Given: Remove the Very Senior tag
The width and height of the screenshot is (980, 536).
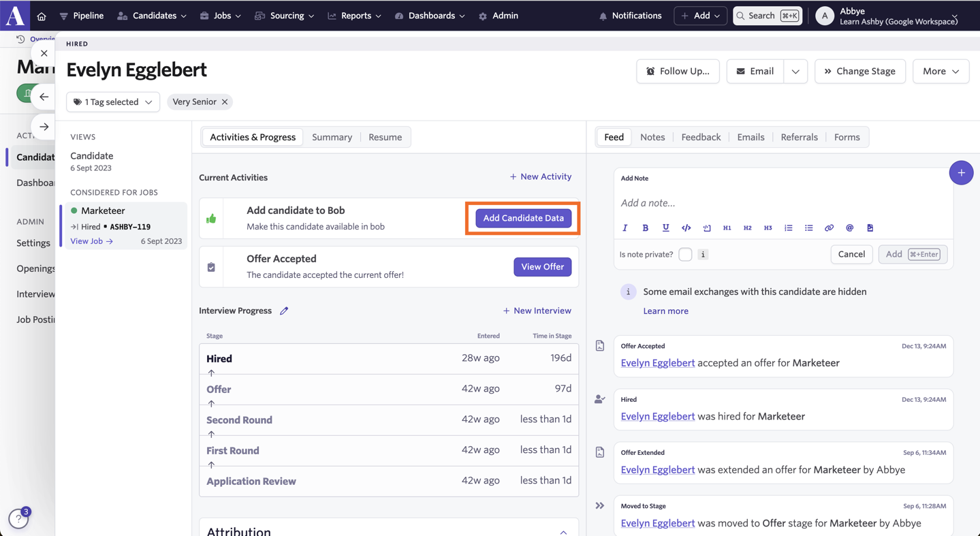Looking at the screenshot, I should click(225, 102).
